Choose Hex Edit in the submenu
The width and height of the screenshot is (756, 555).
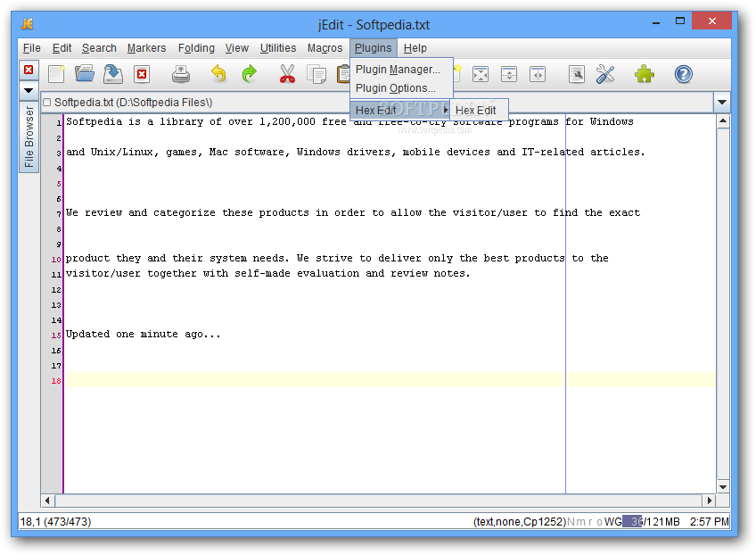[478, 111]
